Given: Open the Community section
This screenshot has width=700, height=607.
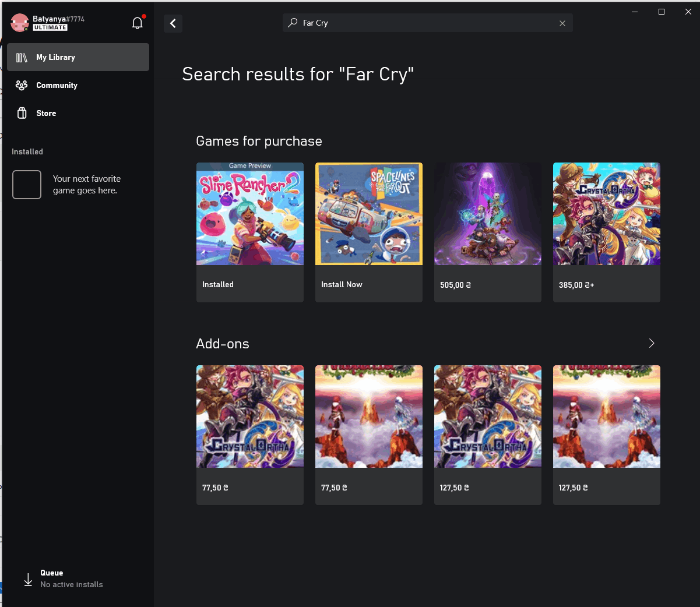Looking at the screenshot, I should [x=78, y=85].
